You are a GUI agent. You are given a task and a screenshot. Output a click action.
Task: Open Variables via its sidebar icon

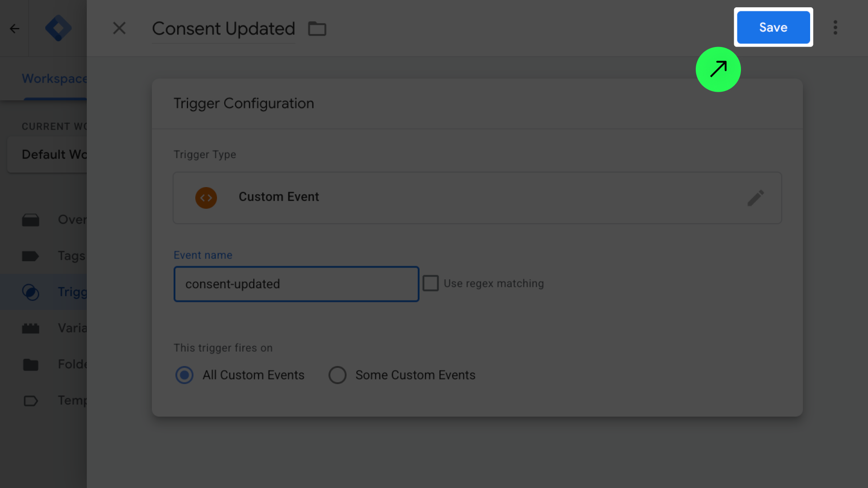31,328
